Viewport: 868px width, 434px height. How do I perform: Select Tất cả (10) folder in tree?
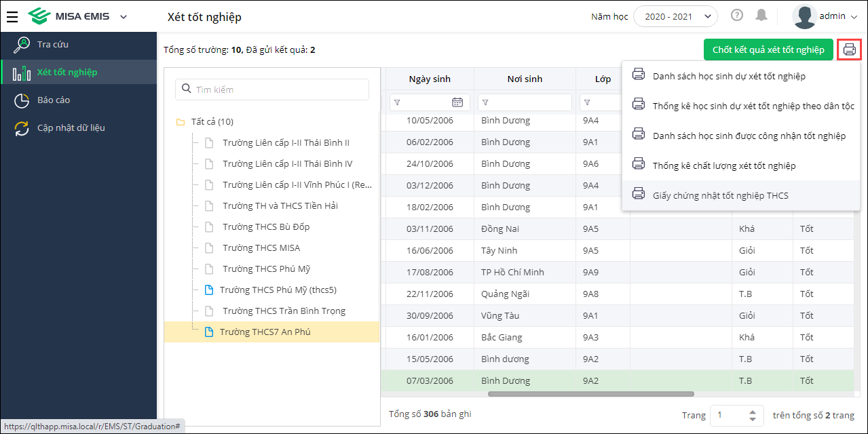pyautogui.click(x=212, y=122)
